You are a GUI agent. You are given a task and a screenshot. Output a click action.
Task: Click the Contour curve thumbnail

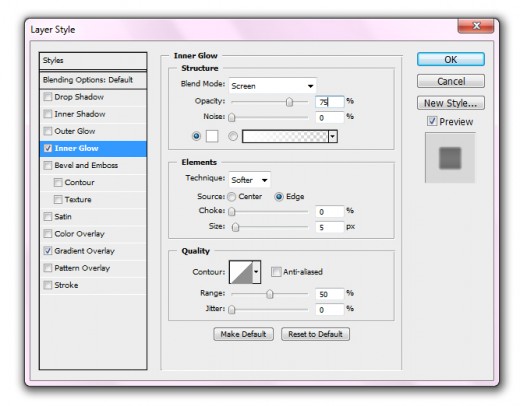coord(241,272)
